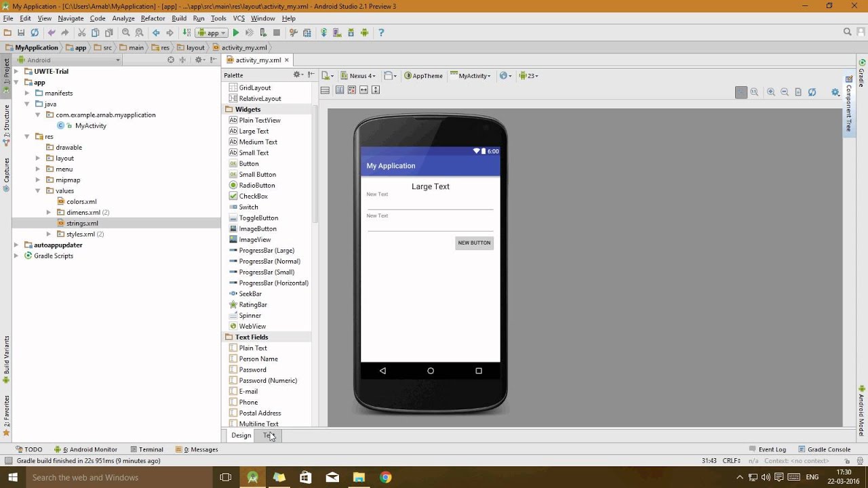
Task: Open the Android Monitor tool window
Action: tap(85, 449)
